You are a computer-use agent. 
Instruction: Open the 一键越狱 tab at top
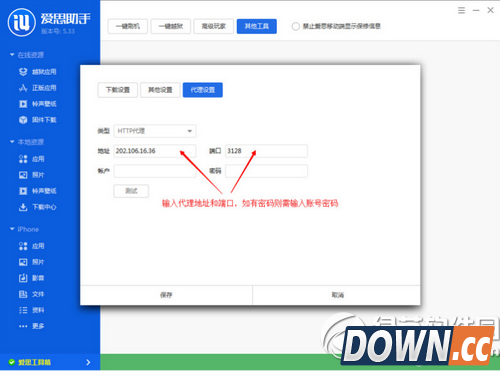pyautogui.click(x=171, y=26)
